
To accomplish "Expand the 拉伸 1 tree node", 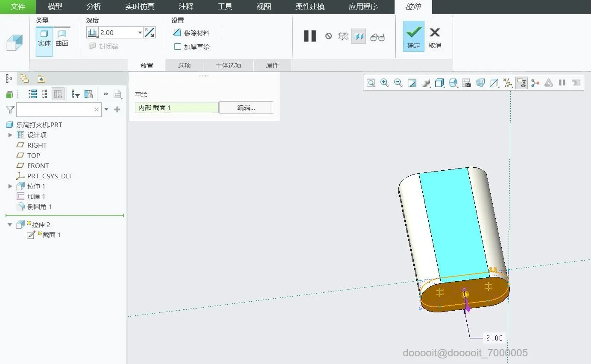I will point(10,186).
